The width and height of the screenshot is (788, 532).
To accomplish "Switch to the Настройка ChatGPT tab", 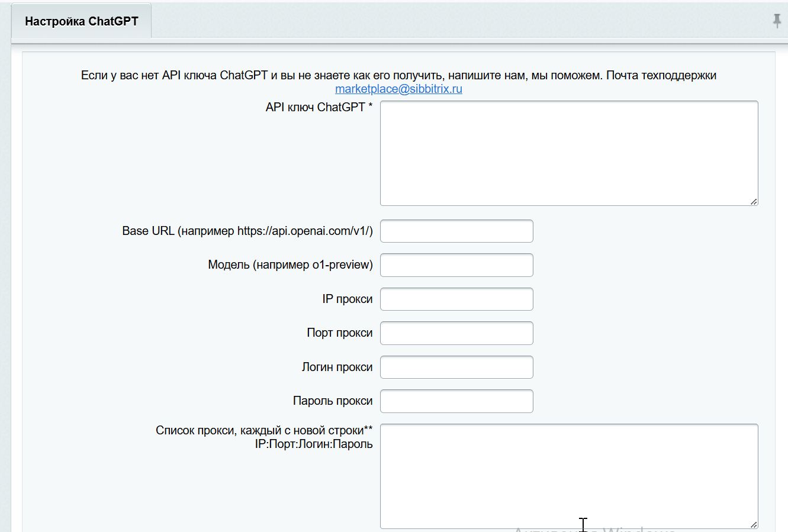I will (81, 20).
